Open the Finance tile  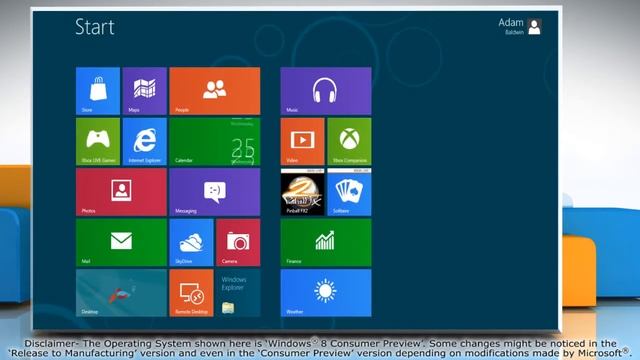[x=326, y=242]
